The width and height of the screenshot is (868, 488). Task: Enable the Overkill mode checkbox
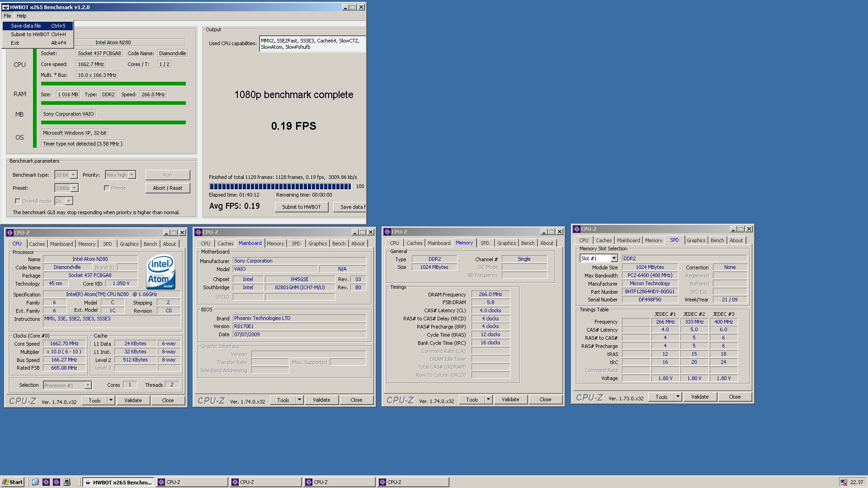[18, 201]
